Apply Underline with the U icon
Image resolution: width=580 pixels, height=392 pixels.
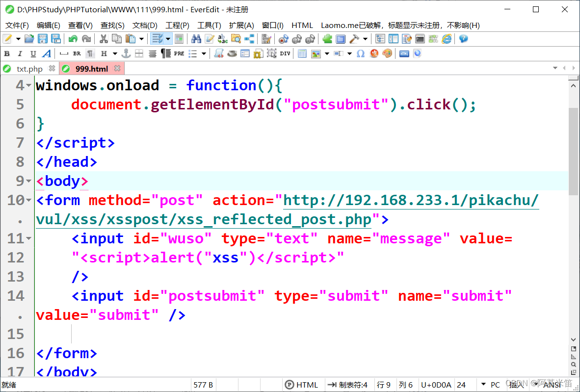pyautogui.click(x=33, y=53)
